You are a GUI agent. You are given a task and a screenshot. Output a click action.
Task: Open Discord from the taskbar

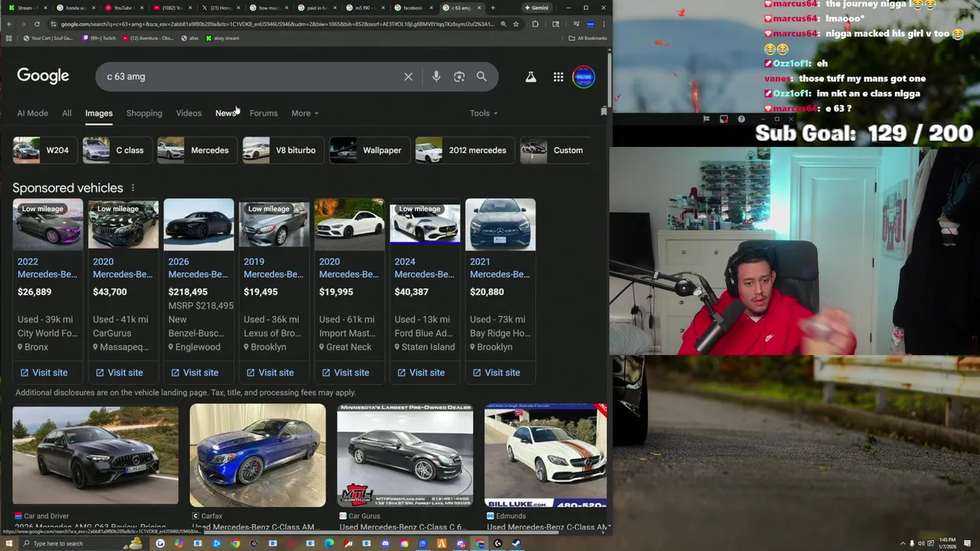(385, 543)
